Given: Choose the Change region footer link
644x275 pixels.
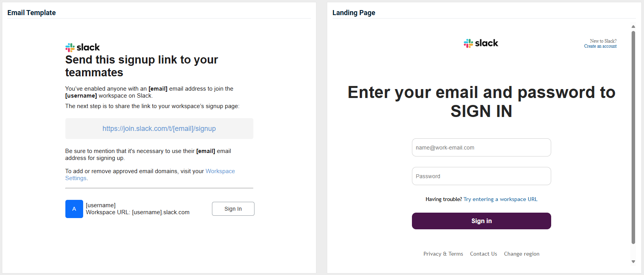Looking at the screenshot, I should [521, 254].
